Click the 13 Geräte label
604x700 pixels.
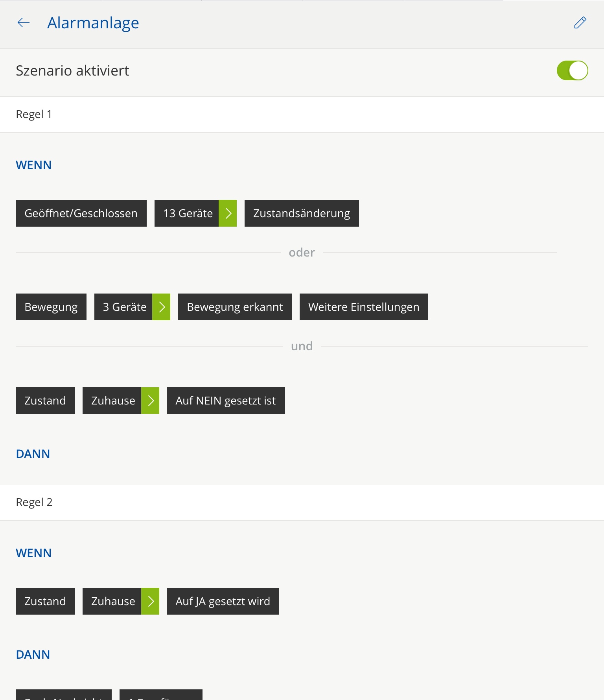187,213
